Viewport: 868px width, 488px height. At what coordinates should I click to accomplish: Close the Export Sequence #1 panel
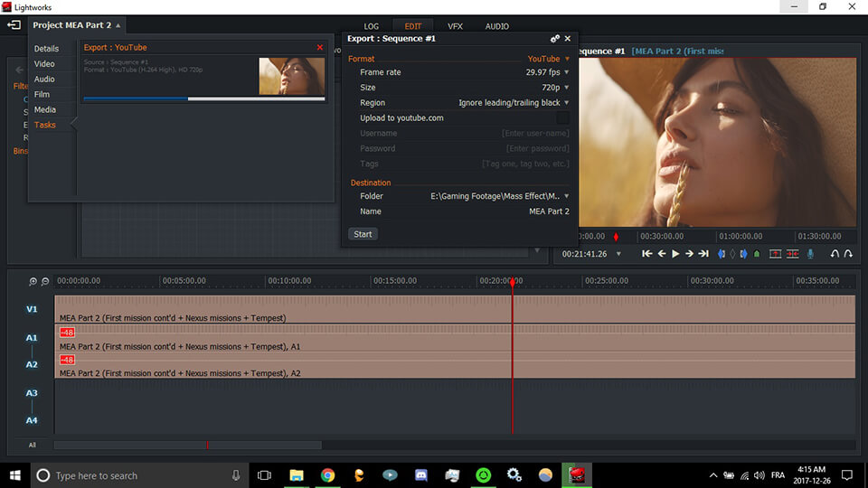click(x=568, y=38)
